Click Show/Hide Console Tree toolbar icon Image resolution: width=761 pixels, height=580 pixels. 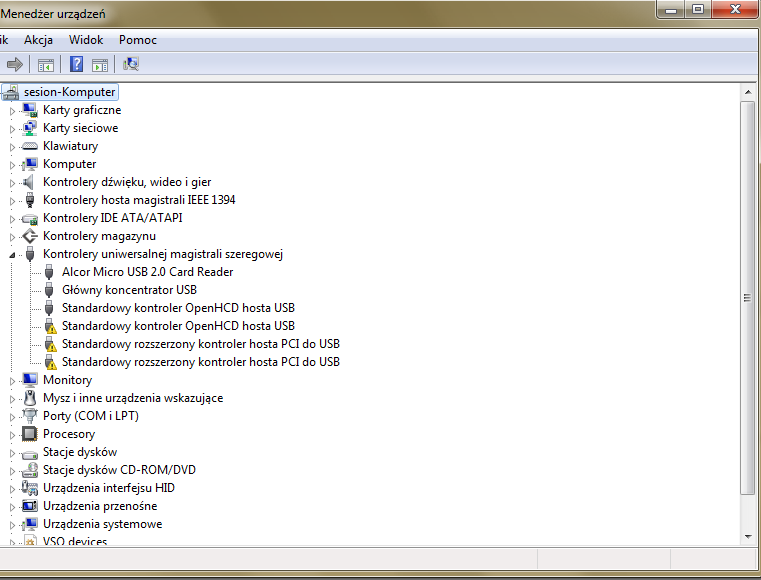click(x=46, y=65)
